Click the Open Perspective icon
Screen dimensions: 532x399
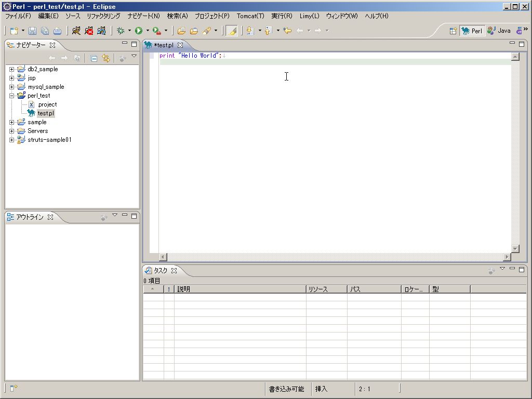point(453,31)
